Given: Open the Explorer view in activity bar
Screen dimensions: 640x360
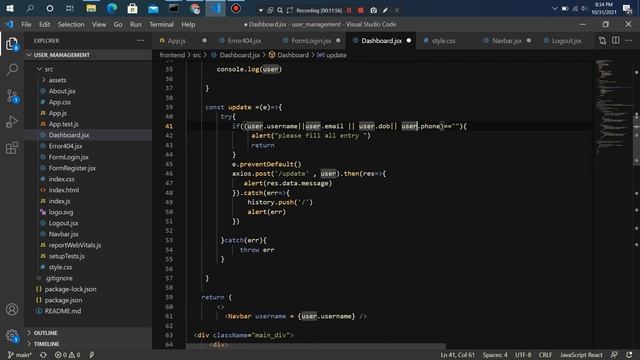Looking at the screenshot, I should [x=12, y=44].
